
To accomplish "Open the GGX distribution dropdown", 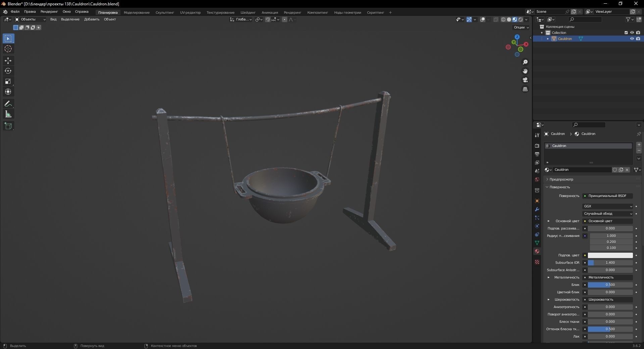I will coord(608,206).
